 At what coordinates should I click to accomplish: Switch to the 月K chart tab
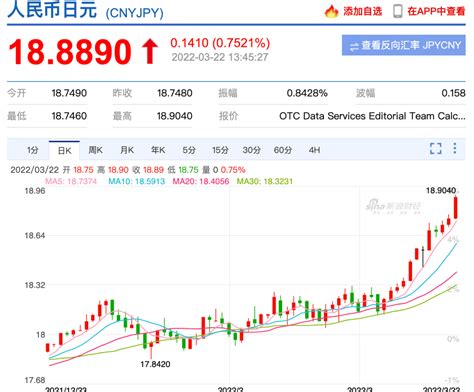[127, 150]
